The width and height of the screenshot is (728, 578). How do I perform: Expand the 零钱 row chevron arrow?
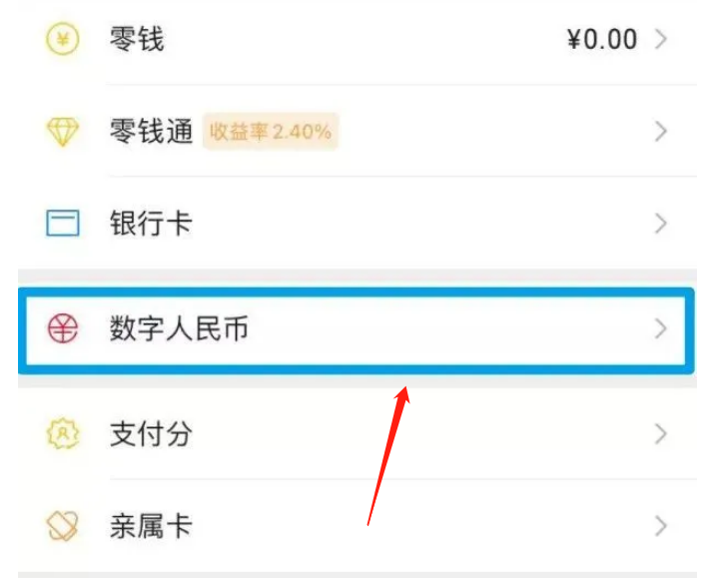coord(660,40)
